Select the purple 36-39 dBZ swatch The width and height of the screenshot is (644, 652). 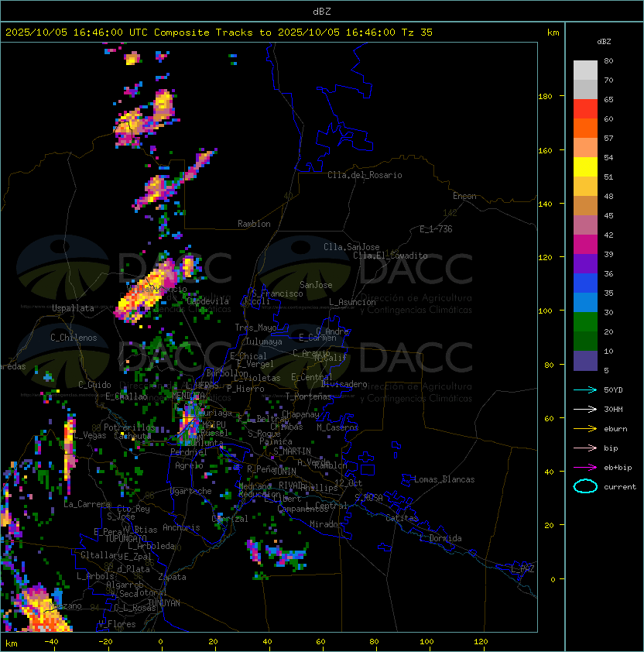[x=585, y=263]
